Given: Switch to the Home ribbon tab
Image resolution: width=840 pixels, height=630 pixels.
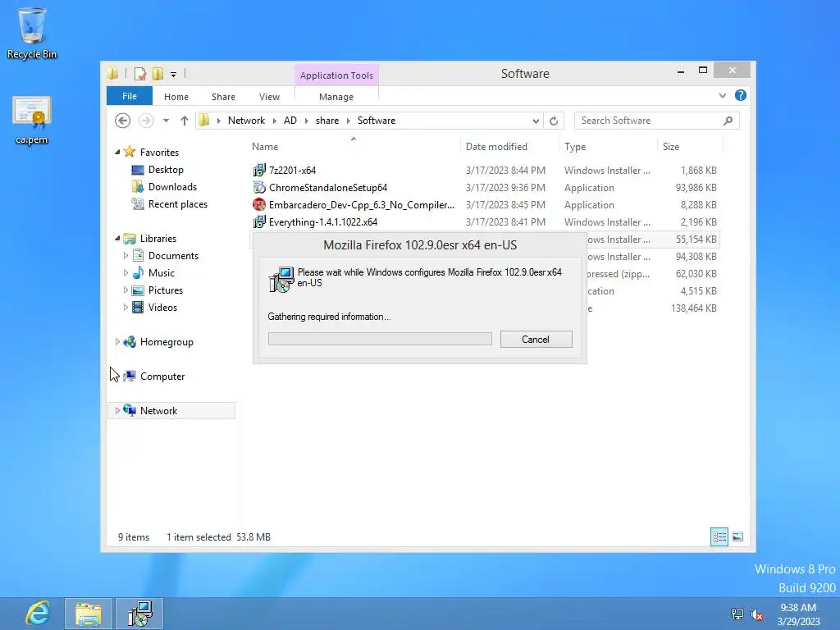Looking at the screenshot, I should coord(176,97).
